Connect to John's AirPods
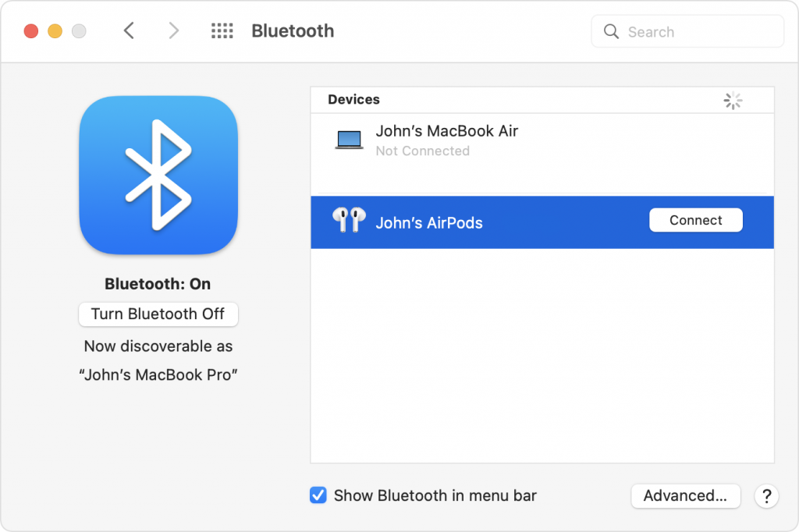 (x=695, y=221)
